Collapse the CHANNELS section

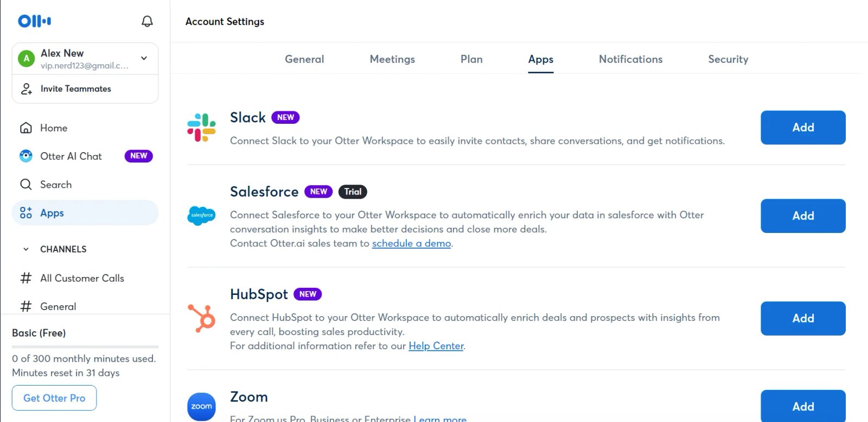25,249
